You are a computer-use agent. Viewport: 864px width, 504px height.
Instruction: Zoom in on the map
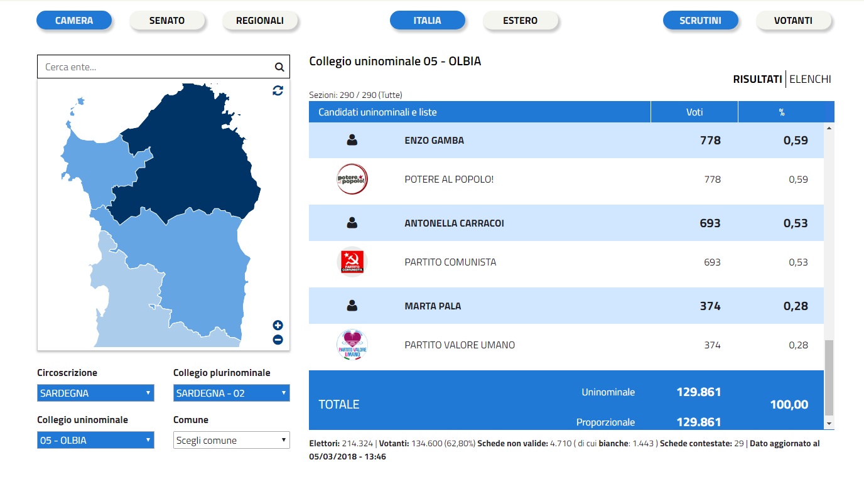(x=278, y=325)
